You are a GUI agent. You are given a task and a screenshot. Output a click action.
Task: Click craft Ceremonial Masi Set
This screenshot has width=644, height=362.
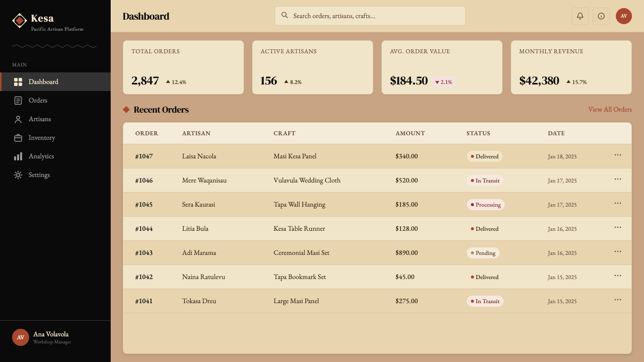pos(301,253)
